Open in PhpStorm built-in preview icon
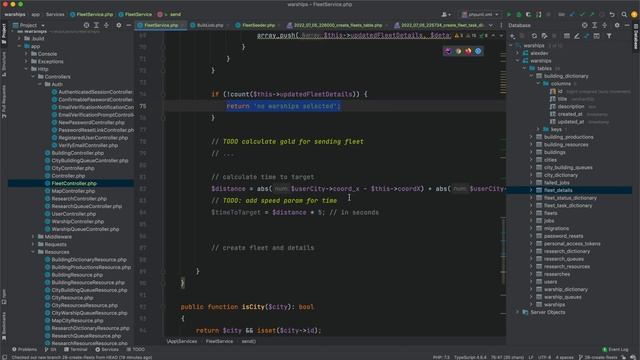This screenshot has width=640, height=360. pyautogui.click(x=448, y=51)
